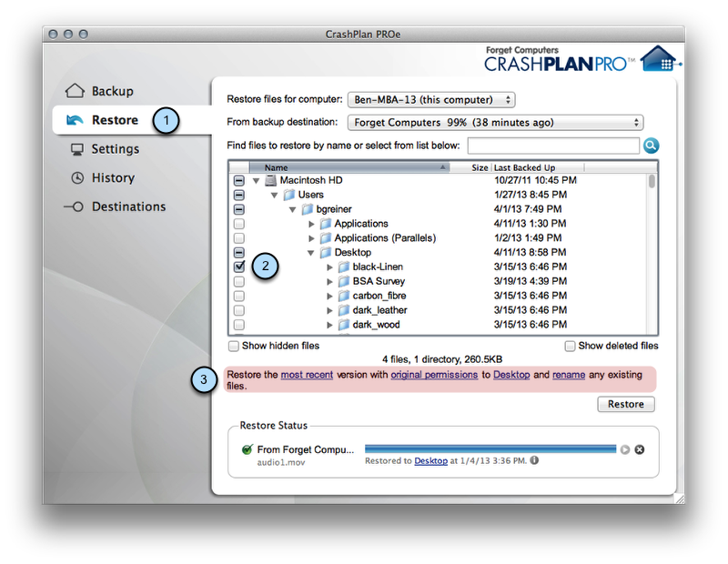The width and height of the screenshot is (728, 564).
Task: Enable Show hidden files
Action: 234,346
